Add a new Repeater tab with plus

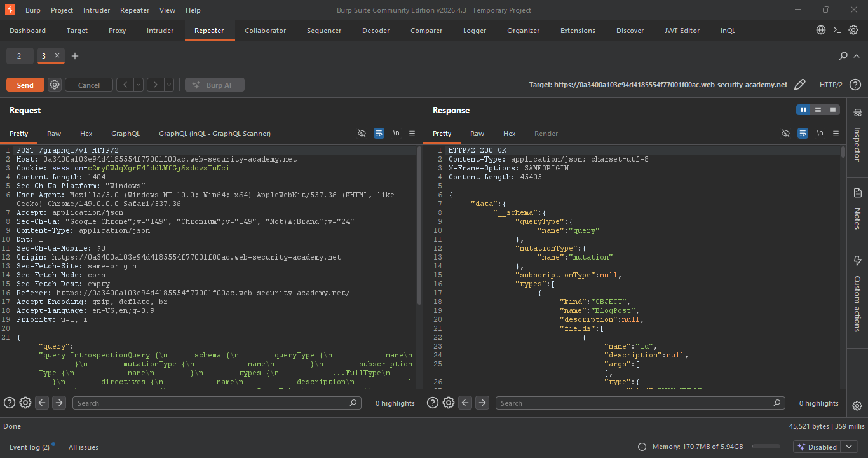tap(75, 56)
